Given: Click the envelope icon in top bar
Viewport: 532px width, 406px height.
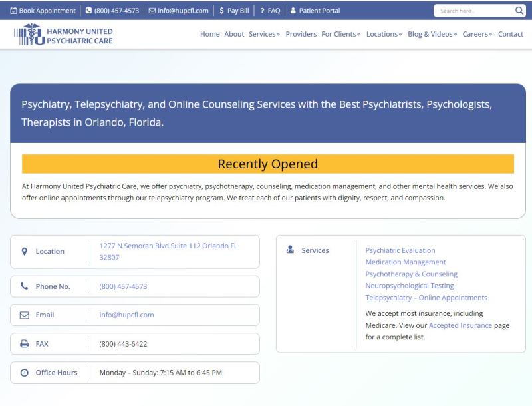Looking at the screenshot, I should click(152, 11).
